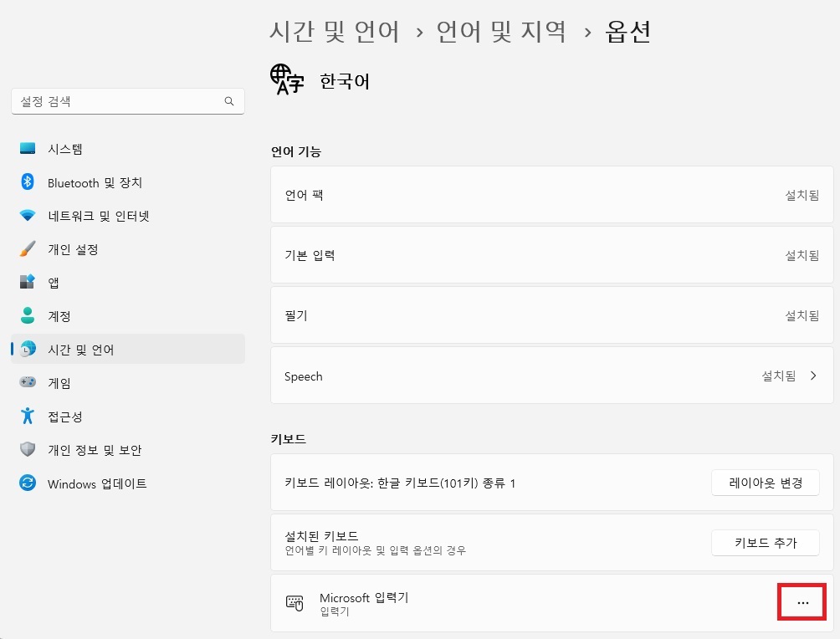Click the search magnifier icon
Image resolution: width=840 pixels, height=639 pixels.
[x=229, y=101]
